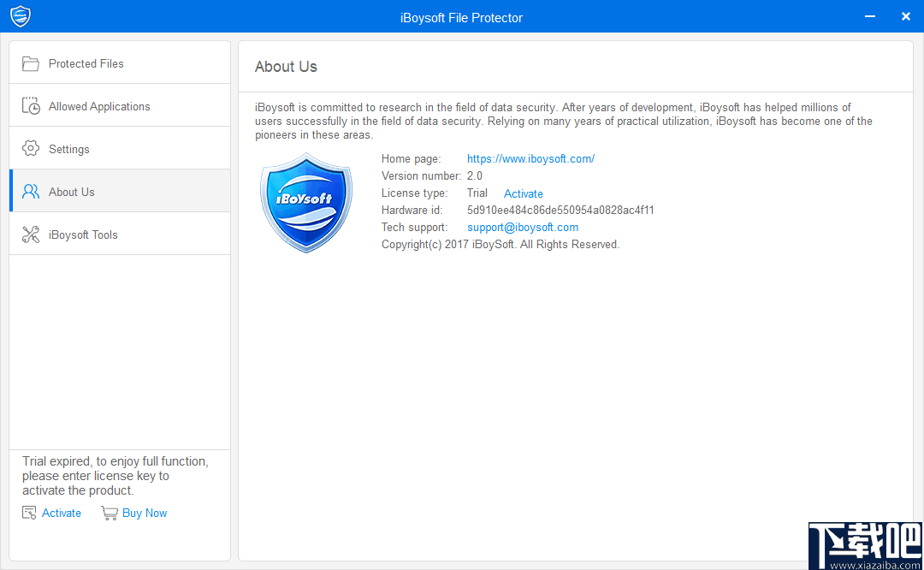
Task: Click the shopping cart icon beside Buy Now
Action: click(x=110, y=513)
